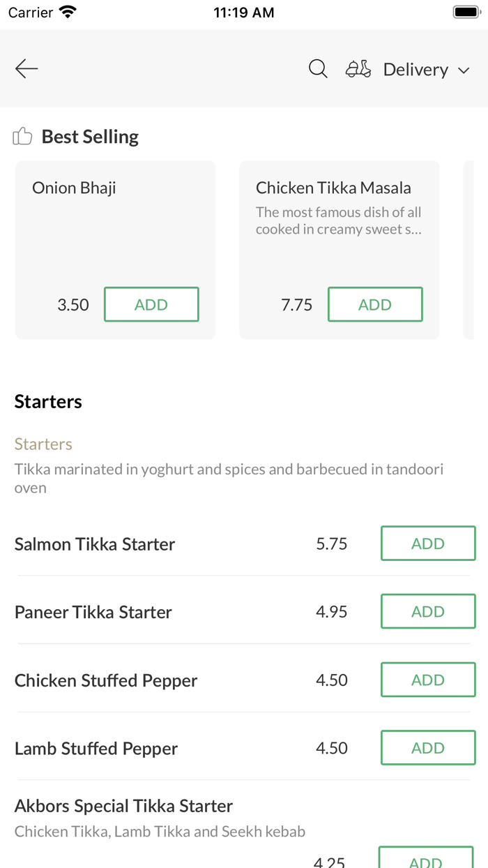This screenshot has height=868, width=488.
Task: Select the Akbors Special Tikka Starter row
Action: click(x=124, y=807)
